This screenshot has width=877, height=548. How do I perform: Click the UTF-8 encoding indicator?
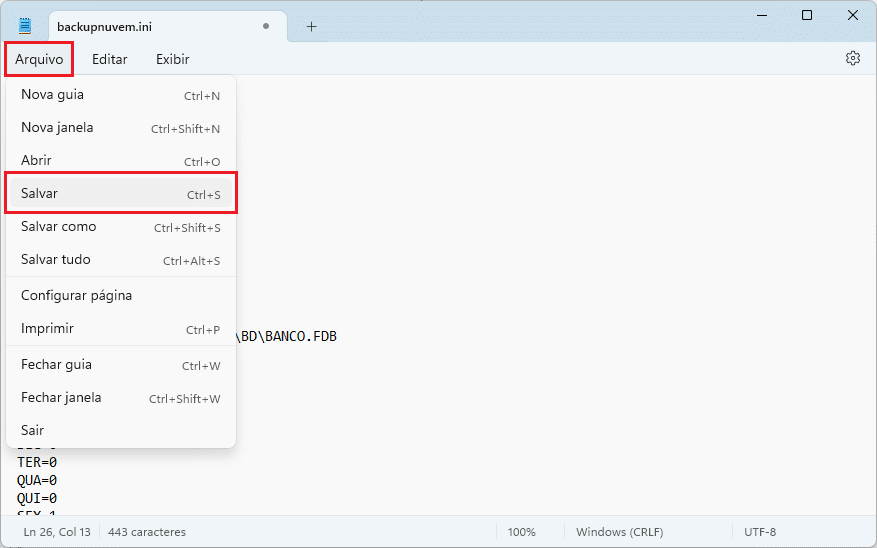[x=760, y=532]
